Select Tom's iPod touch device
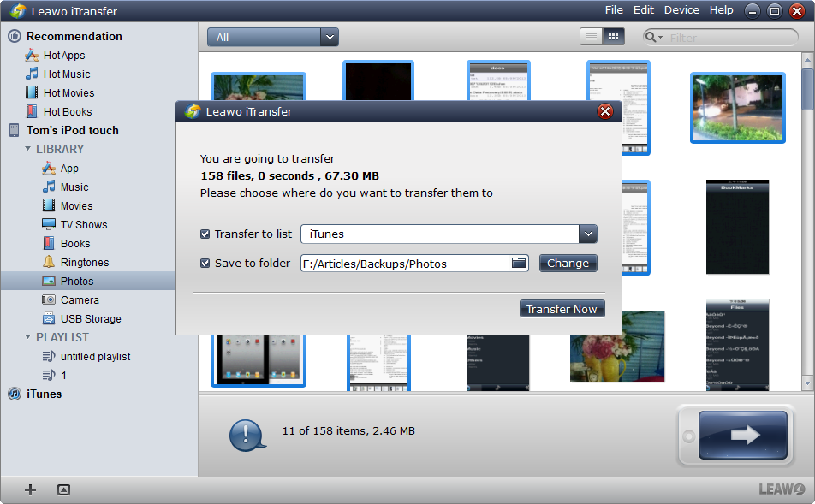Screen dimensions: 815x504 point(72,130)
